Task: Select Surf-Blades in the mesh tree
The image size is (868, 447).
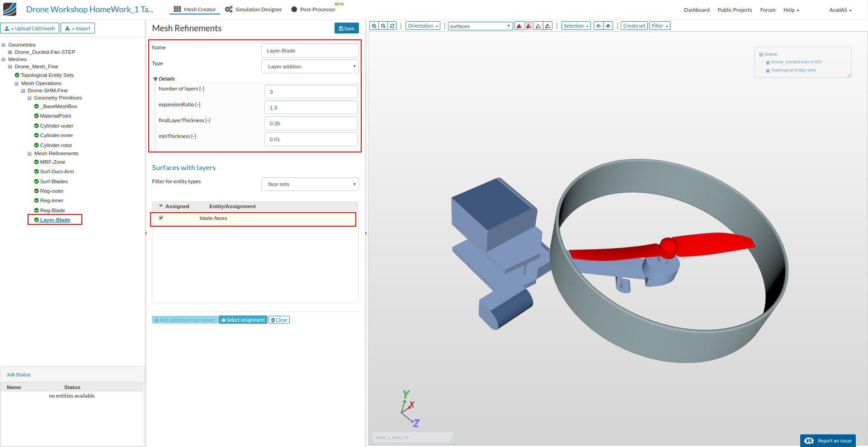Action: 54,181
